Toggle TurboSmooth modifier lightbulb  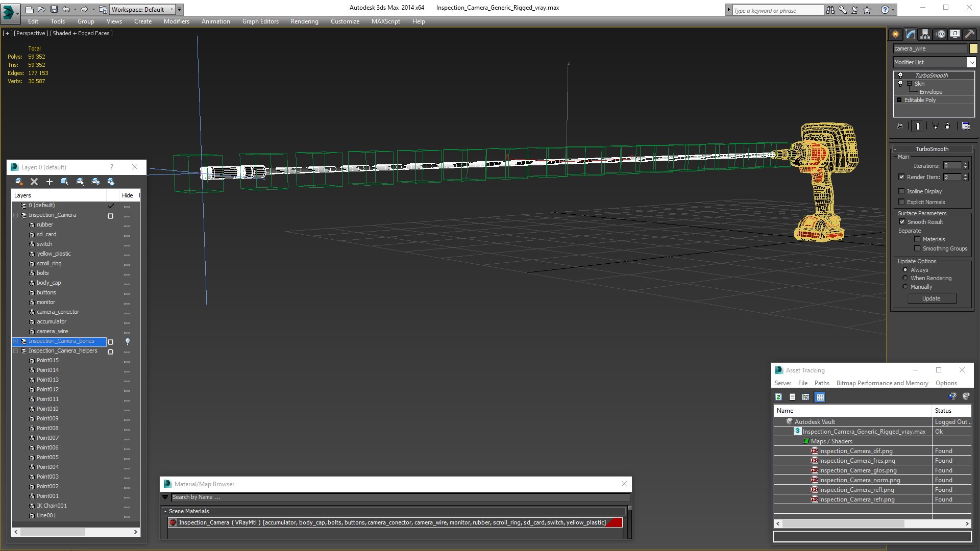point(900,76)
